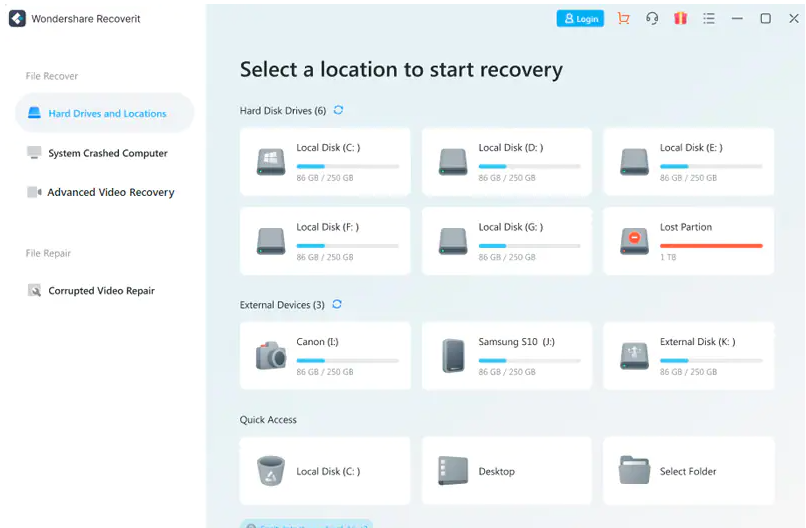Click the Desktop icon in Quick Access
The height and width of the screenshot is (528, 806).
coord(453,470)
